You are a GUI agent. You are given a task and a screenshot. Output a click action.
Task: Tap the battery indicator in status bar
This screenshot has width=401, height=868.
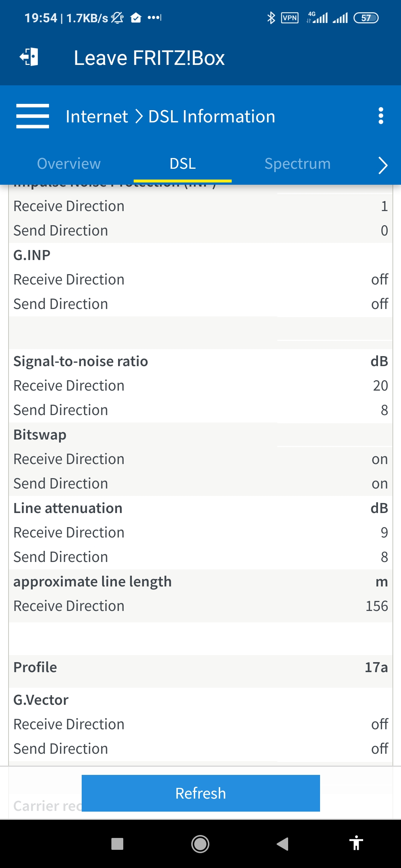[366, 18]
